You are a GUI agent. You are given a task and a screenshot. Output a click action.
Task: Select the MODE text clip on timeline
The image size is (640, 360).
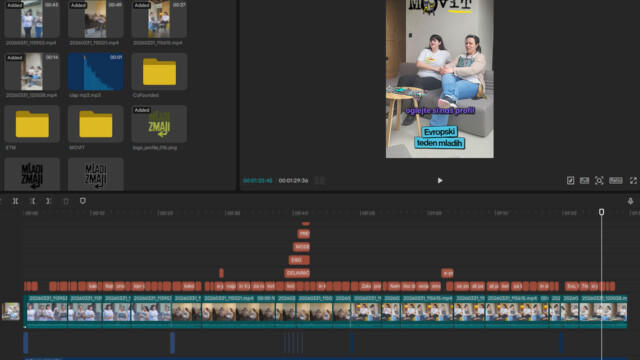tap(301, 247)
